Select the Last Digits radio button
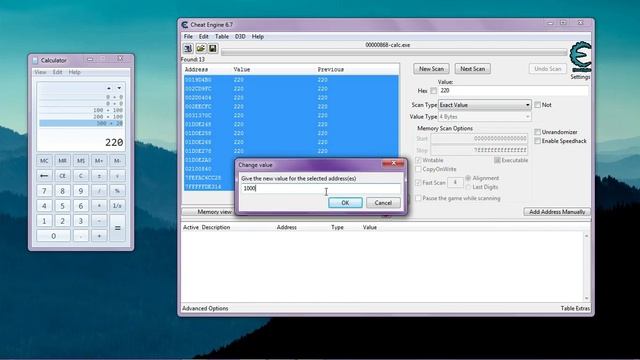Viewport: 640px width, 360px height. tap(468, 187)
